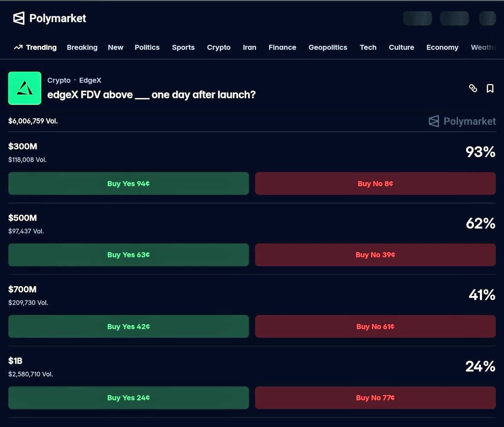The image size is (504, 427).
Task: Click Buy No 61¢ for $700M
Action: 376,327
